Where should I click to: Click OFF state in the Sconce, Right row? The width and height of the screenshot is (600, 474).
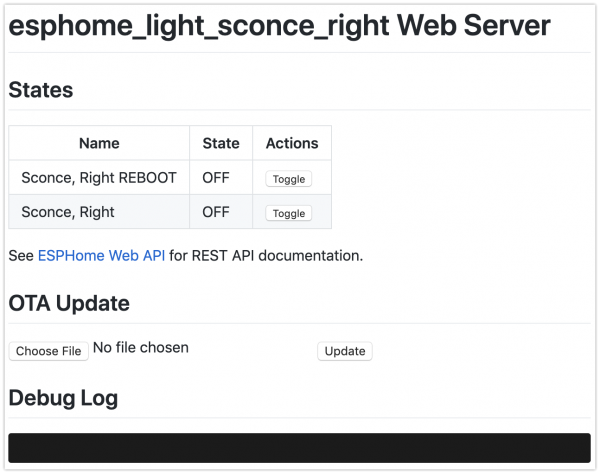point(216,212)
